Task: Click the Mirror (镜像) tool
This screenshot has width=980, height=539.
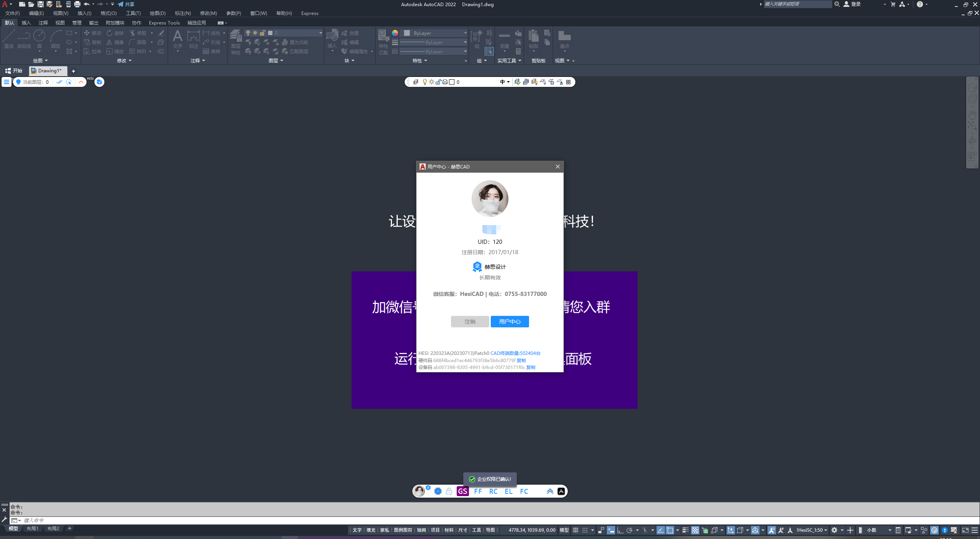Action: click(115, 42)
